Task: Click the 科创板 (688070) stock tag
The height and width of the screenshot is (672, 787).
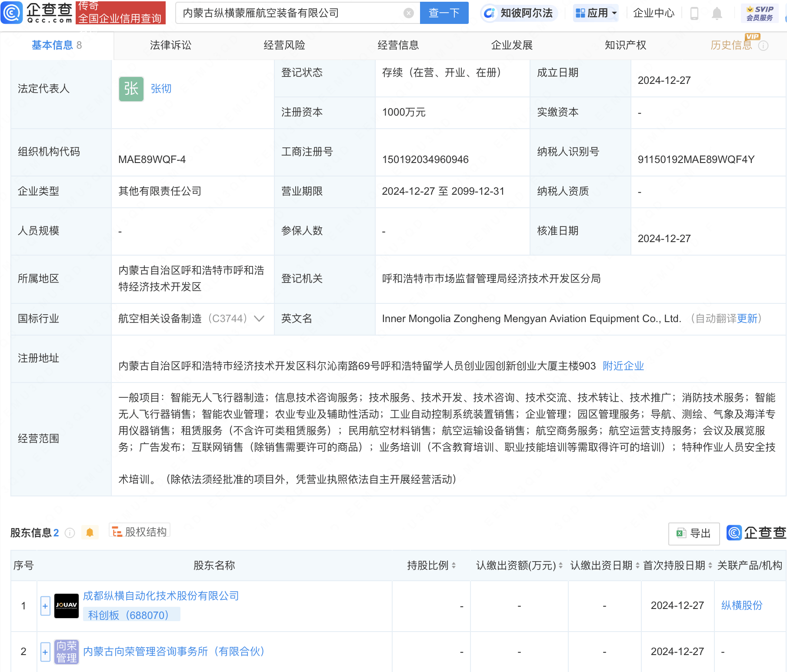Action: (x=131, y=615)
